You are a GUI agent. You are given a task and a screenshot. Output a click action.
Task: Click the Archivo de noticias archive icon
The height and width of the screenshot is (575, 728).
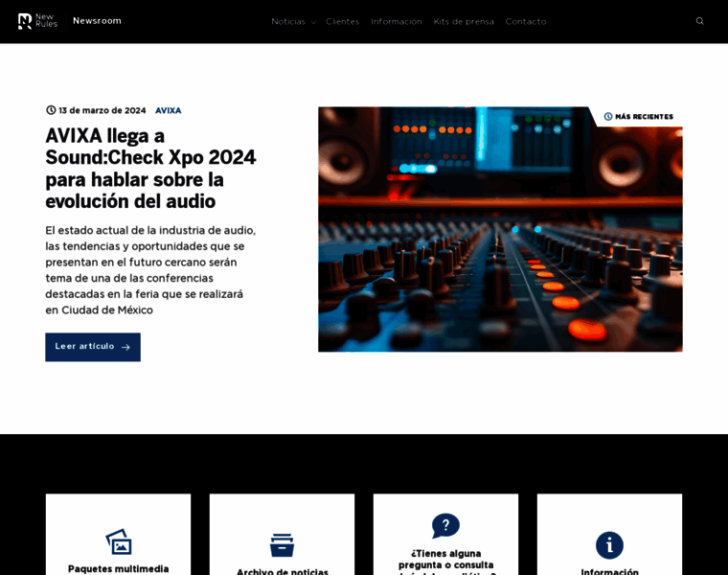(282, 544)
